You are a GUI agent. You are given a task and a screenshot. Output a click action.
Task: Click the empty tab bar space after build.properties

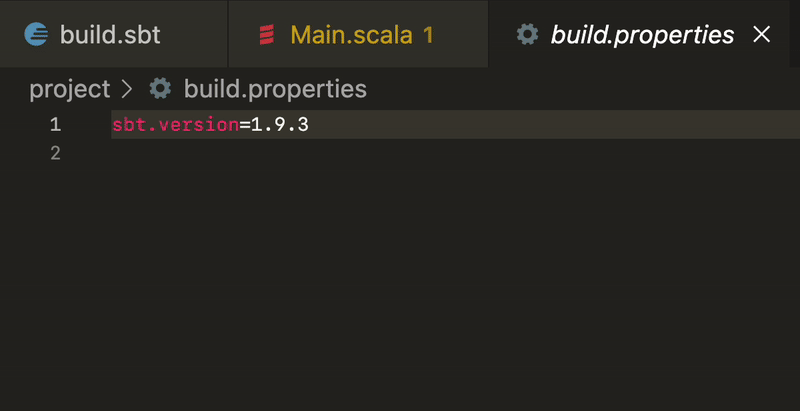click(x=794, y=34)
